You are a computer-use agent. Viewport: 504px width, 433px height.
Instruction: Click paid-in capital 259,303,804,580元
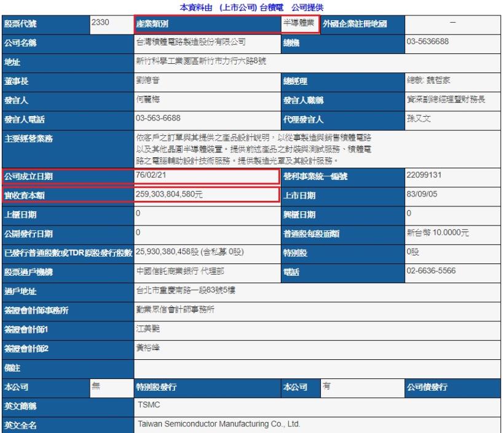[169, 194]
